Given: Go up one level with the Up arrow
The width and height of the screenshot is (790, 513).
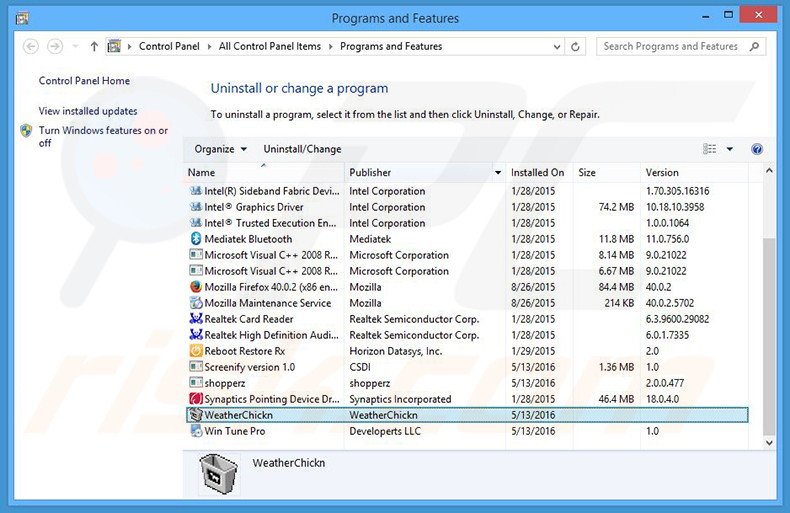Looking at the screenshot, I should (94, 46).
